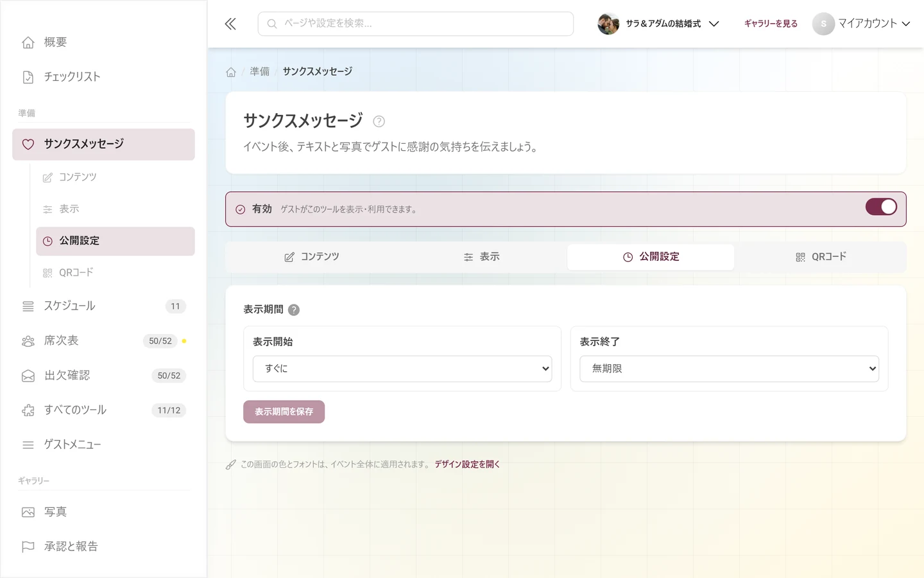The image size is (924, 578).
Task: Expand the マイアカウント menu
Action: 862,24
